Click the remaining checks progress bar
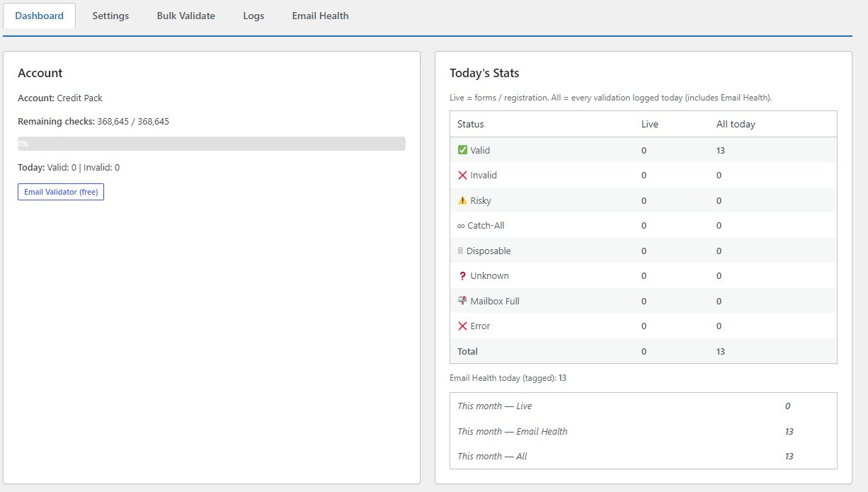868x492 pixels. click(x=212, y=144)
